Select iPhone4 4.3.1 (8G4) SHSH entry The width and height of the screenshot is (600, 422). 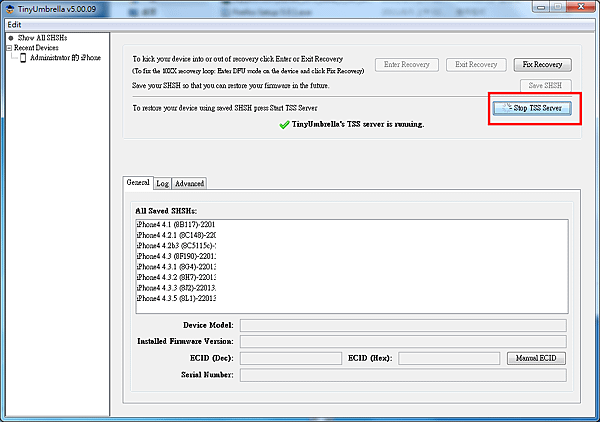pos(176,267)
